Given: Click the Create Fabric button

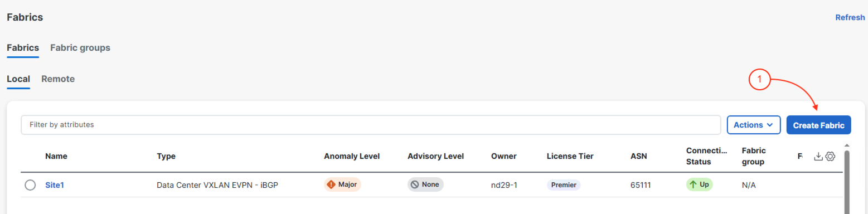Looking at the screenshot, I should (819, 125).
